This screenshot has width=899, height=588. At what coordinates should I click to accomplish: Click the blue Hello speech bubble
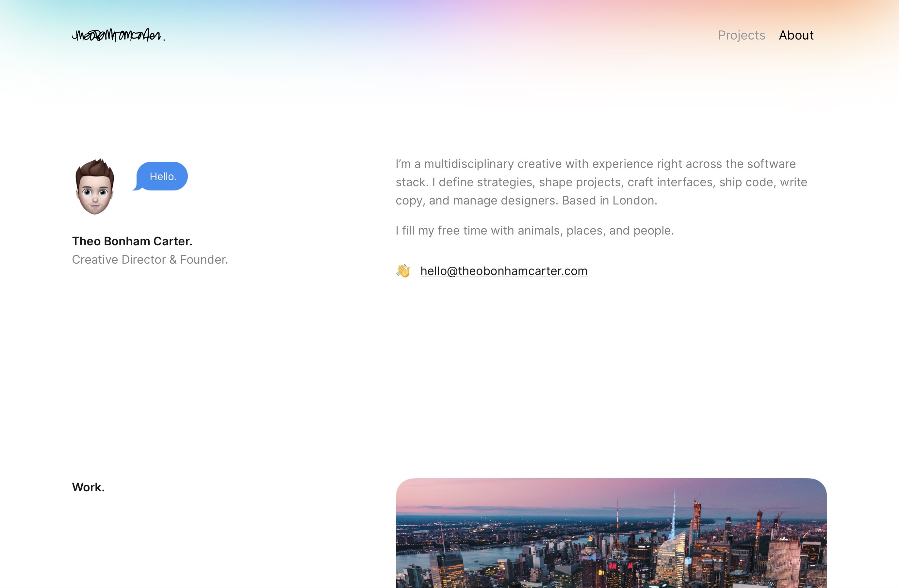point(160,176)
